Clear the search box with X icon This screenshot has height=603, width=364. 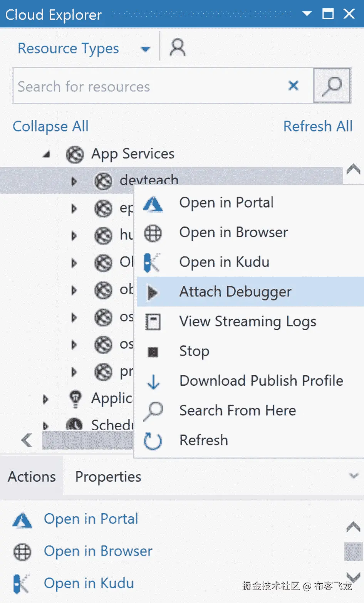coord(294,86)
